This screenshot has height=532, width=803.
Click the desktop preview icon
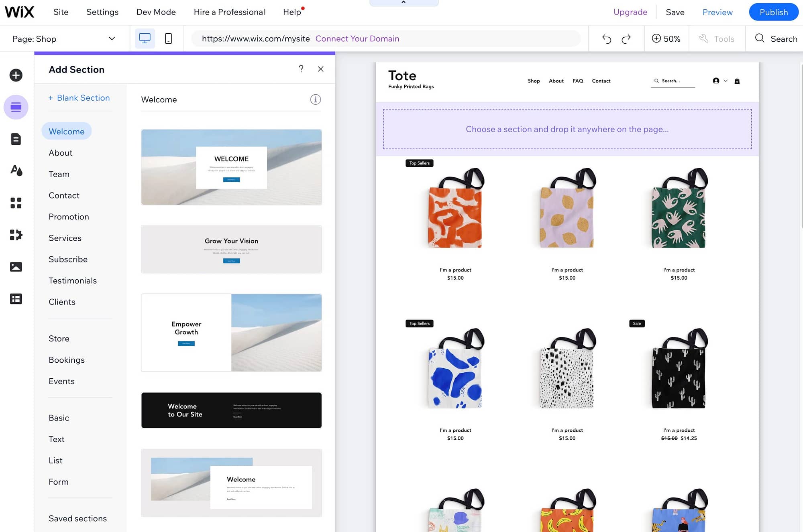tap(145, 38)
